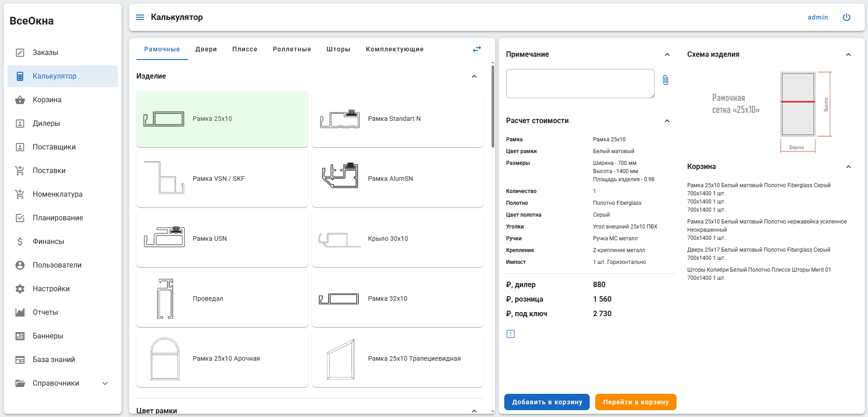Screen dimensions: 868x417
Task: Collapse Цвет рамки section
Action: (x=474, y=411)
